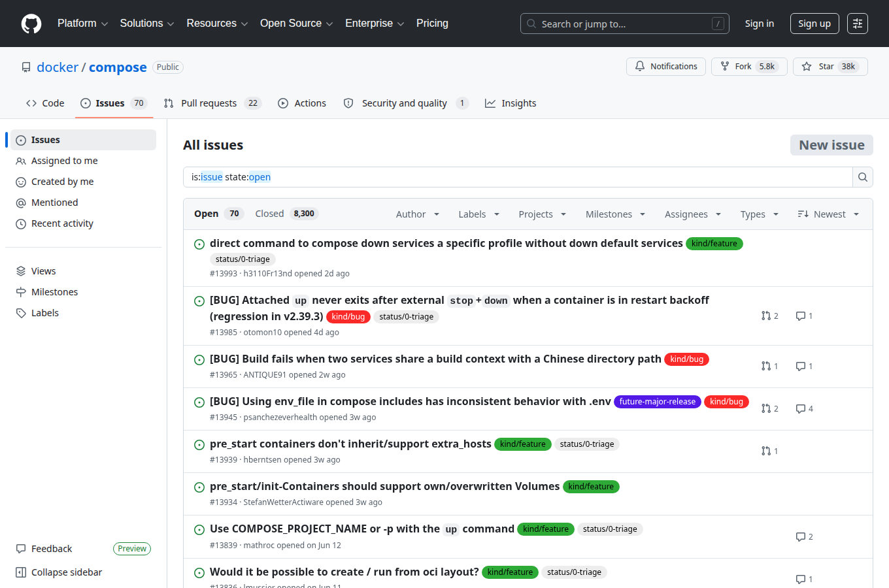
Task: Click kind/bug label on issue #13985
Action: (348, 317)
